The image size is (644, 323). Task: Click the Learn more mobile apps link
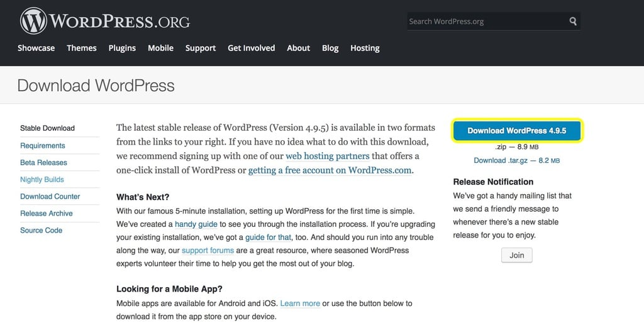point(300,303)
